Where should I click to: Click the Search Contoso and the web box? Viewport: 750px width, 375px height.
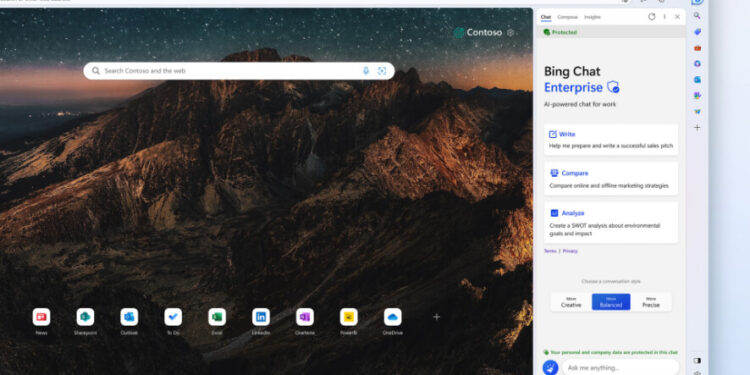pyautogui.click(x=239, y=71)
